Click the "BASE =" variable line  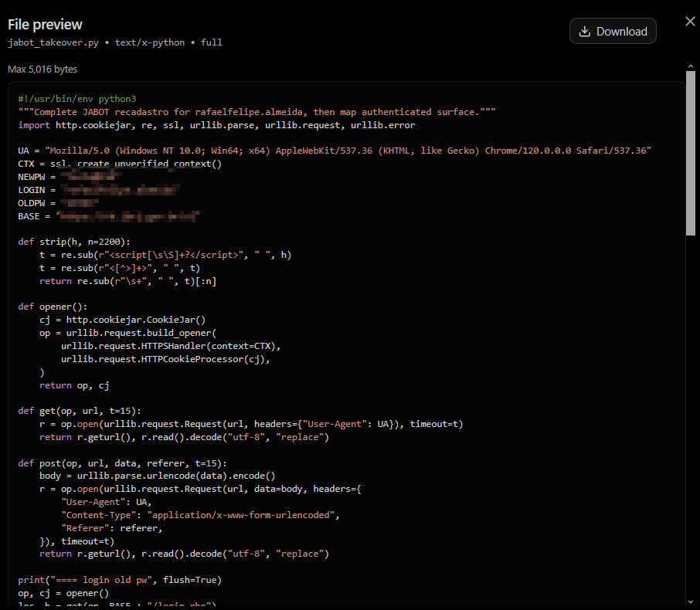[x=110, y=216]
